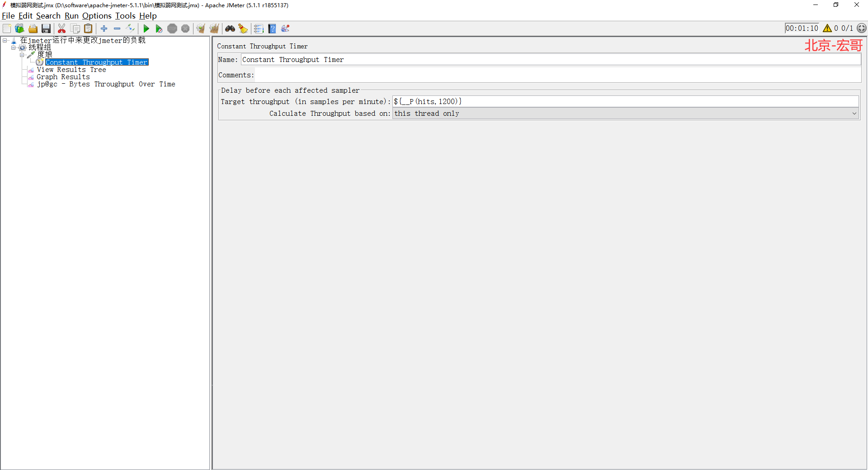Click the Target throughput input field
Image resolution: width=868 pixels, height=470 pixels.
point(626,102)
